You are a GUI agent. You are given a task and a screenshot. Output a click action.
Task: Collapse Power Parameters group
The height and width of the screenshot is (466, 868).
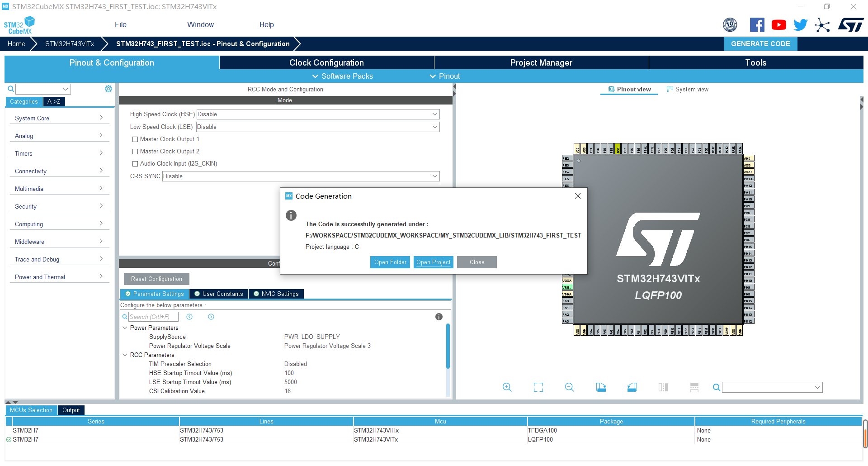tap(125, 328)
